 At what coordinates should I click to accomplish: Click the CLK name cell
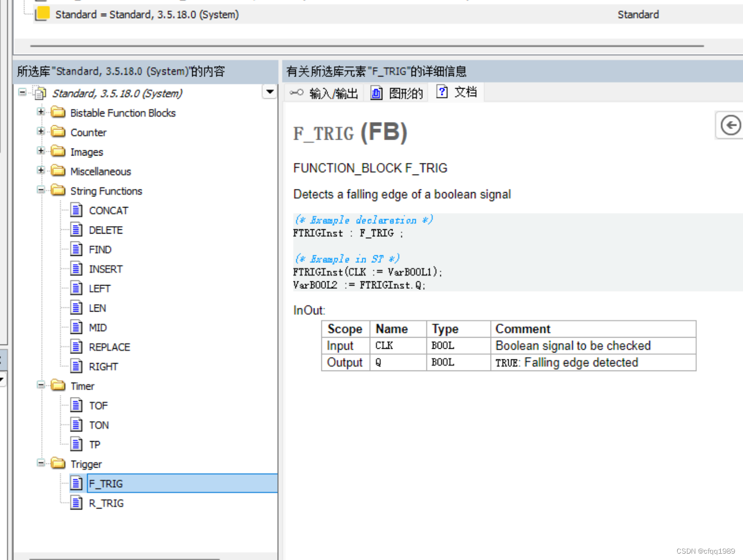click(x=398, y=346)
